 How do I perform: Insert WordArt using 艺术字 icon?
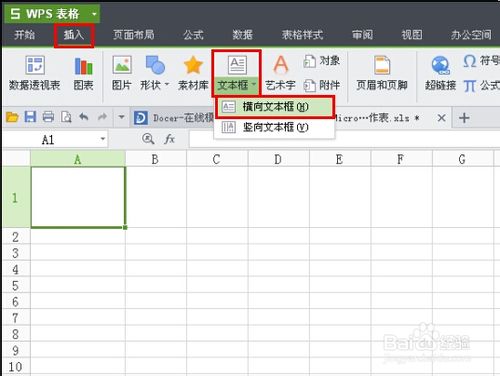point(280,73)
